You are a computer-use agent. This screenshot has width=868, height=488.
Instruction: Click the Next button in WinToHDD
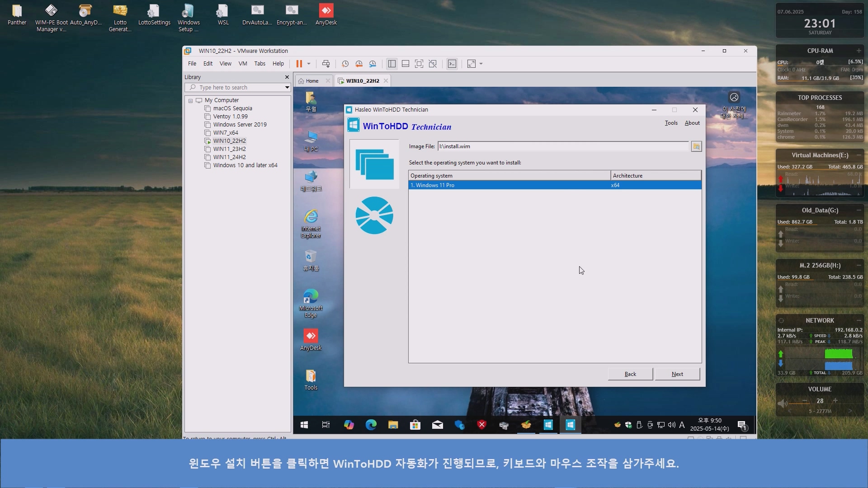(x=677, y=374)
